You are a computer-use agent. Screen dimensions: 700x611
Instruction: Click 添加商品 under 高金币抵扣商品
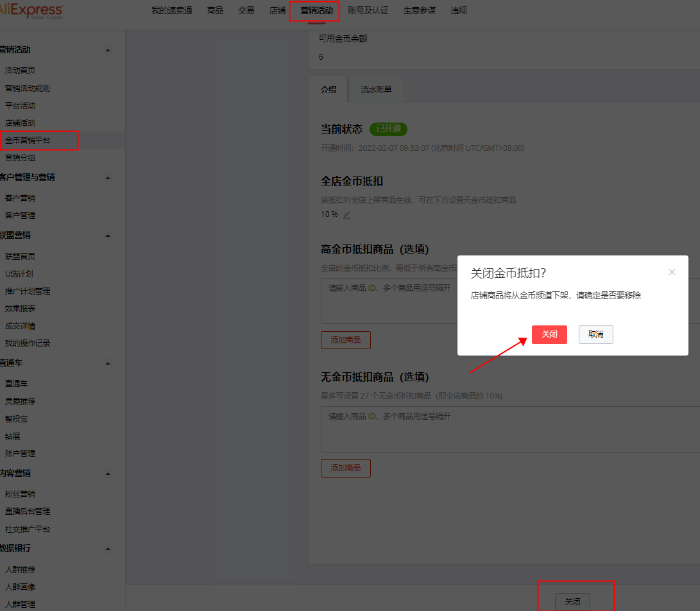[345, 340]
